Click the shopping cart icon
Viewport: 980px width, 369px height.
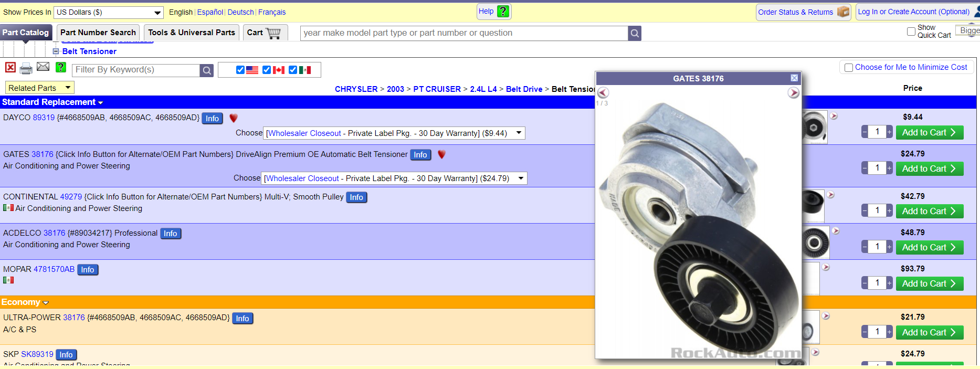(x=273, y=33)
